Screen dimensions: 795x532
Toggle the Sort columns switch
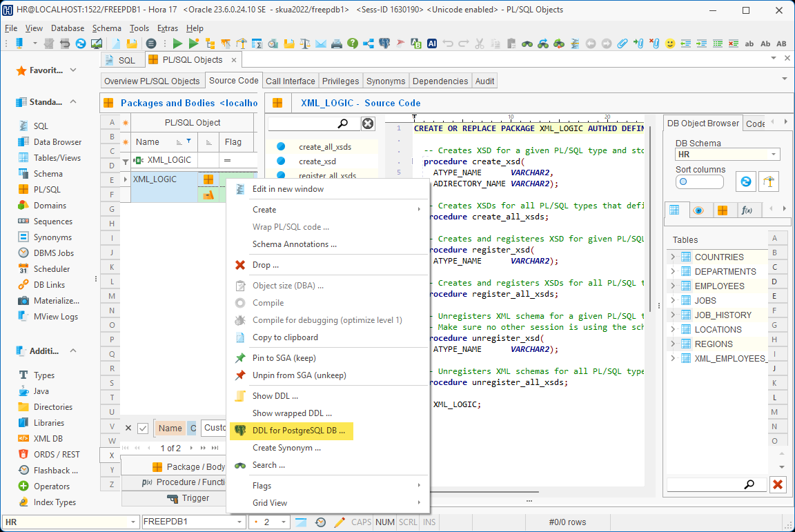(699, 182)
